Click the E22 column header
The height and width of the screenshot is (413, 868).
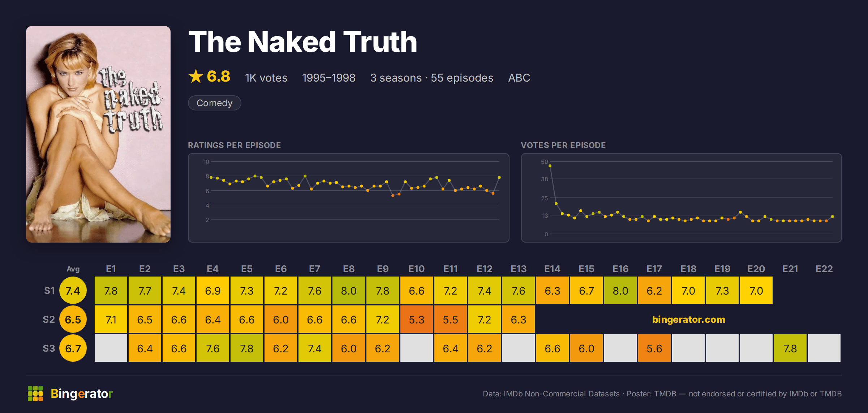coord(824,269)
